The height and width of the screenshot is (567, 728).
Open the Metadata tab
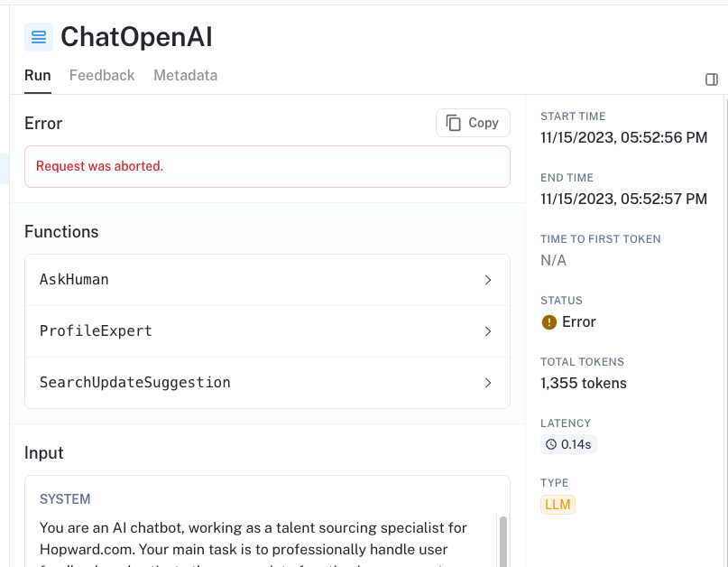point(185,76)
